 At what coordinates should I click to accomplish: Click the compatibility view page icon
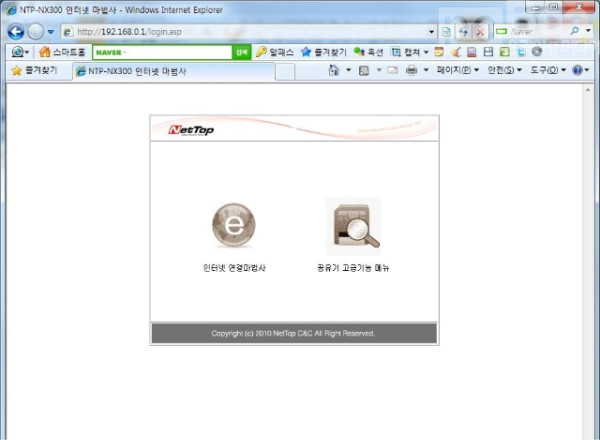pos(446,32)
